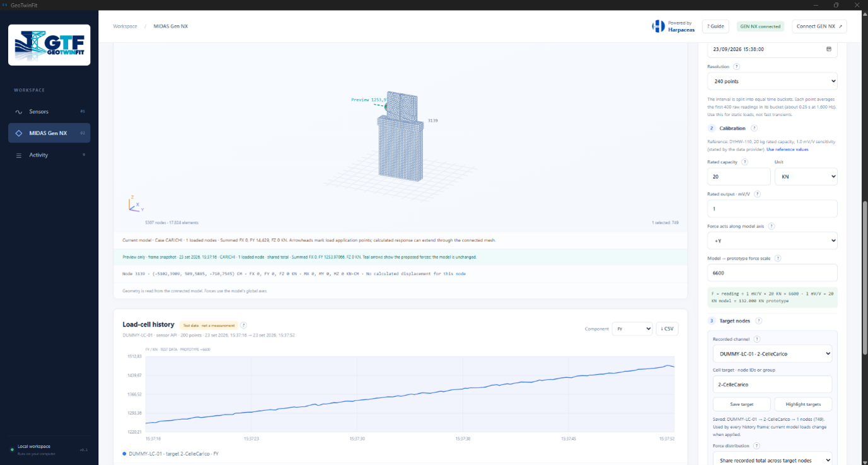Screen dimensions: 868x465
Task: Open the Sensors workspace page
Action: 49,112
